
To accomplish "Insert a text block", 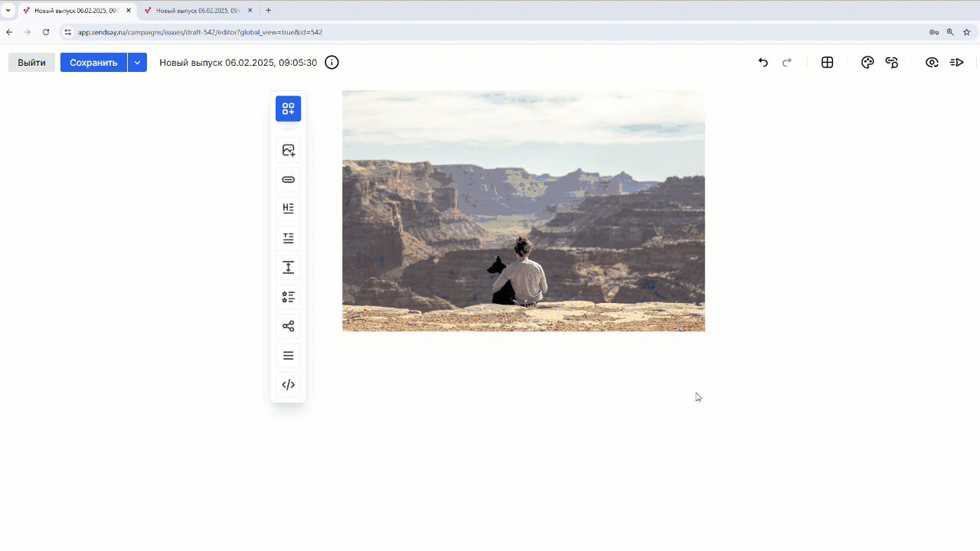I will [289, 238].
